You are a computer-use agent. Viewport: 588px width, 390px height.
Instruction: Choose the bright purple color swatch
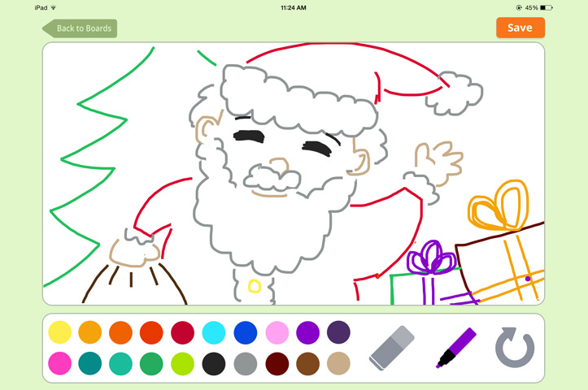click(308, 332)
